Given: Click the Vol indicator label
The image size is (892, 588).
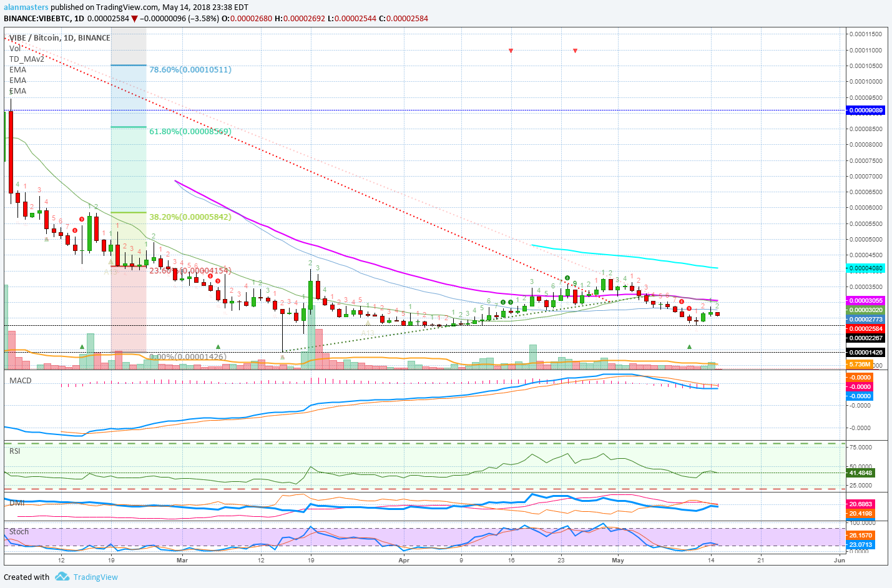Looking at the screenshot, I should 15,49.
